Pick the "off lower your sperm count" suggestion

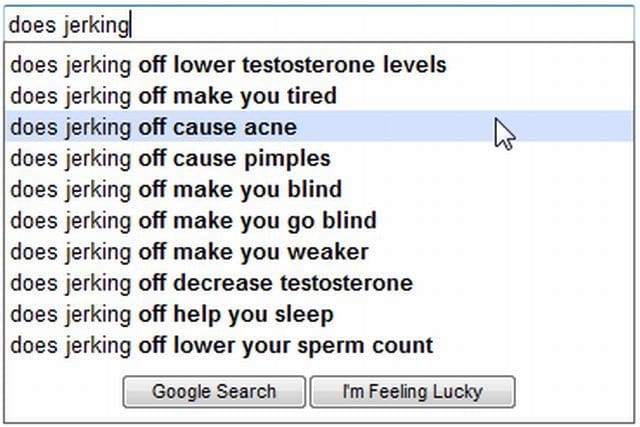coord(221,346)
